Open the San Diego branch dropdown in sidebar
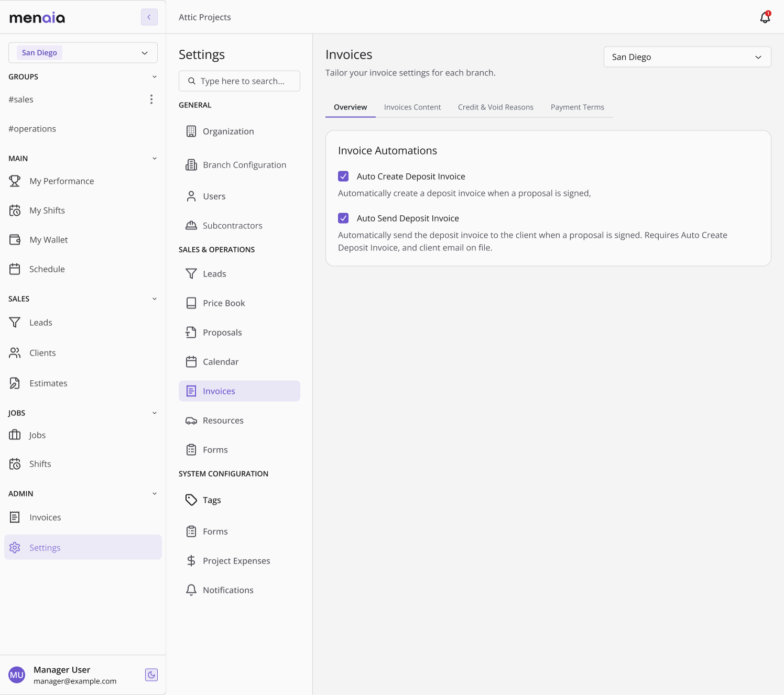Viewport: 784px width, 695px height. 83,53
